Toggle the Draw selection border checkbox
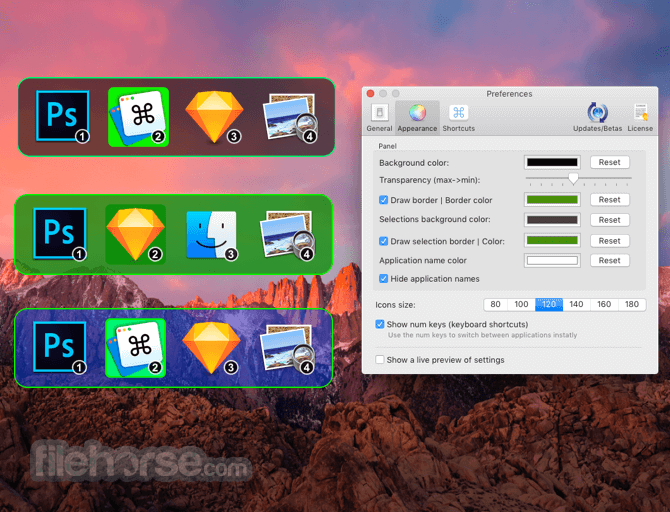 pyautogui.click(x=383, y=241)
